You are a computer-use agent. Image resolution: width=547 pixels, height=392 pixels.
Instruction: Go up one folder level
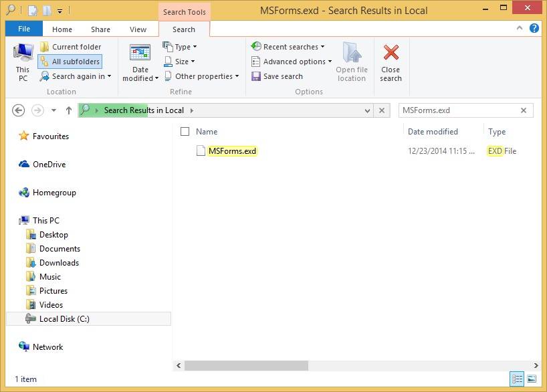[69, 110]
